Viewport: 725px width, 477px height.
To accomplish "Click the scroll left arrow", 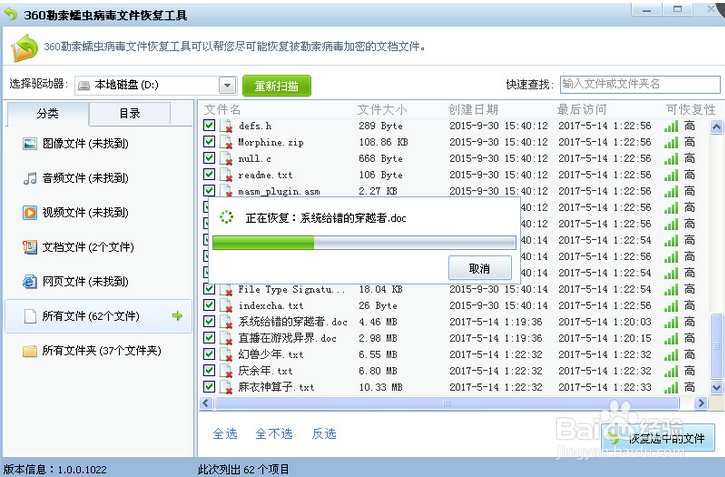I will click(x=206, y=403).
